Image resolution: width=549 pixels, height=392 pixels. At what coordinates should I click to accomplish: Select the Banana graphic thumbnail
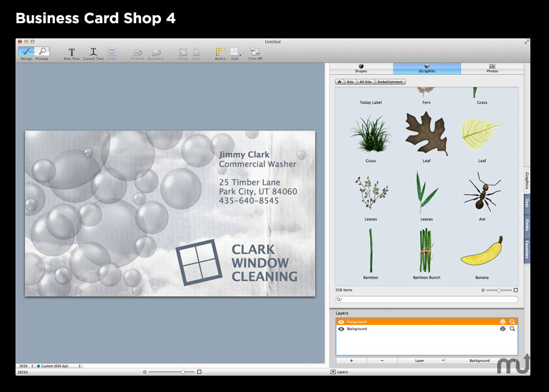point(481,251)
